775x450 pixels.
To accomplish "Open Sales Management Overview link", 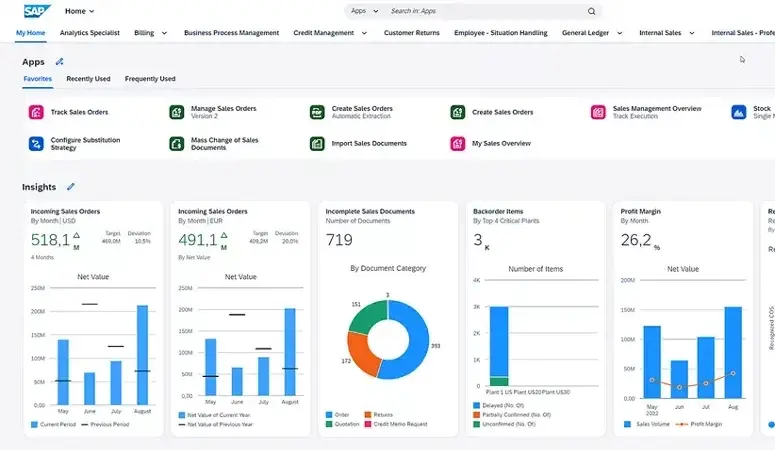I will click(x=657, y=108).
